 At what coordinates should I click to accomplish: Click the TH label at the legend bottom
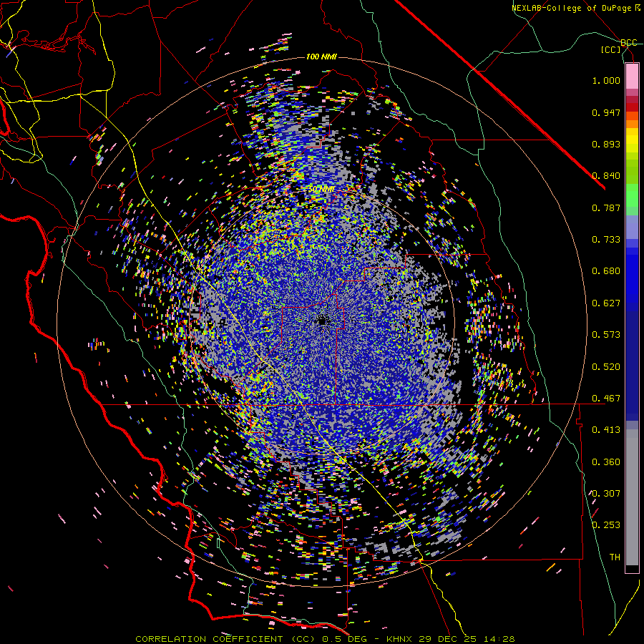[615, 557]
